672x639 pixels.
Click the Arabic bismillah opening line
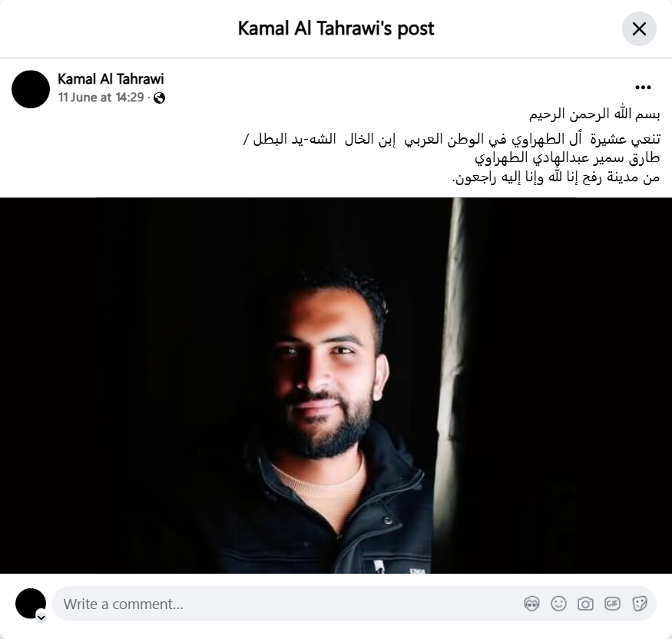coord(594,114)
